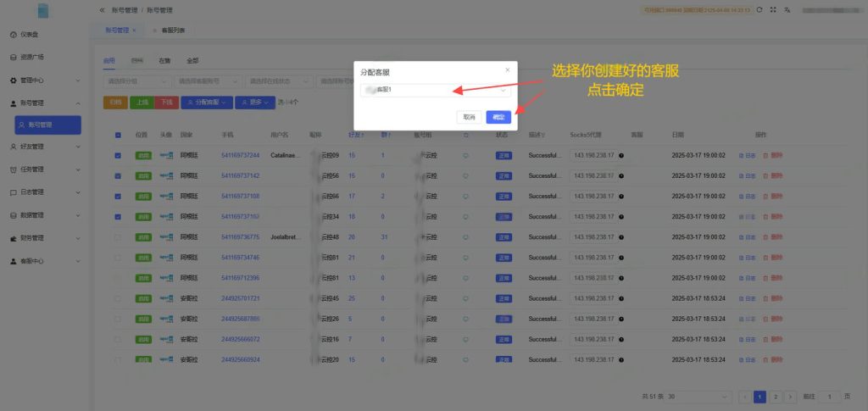
Task: Close the 账号管理 page tab with its x
Action: (x=134, y=31)
